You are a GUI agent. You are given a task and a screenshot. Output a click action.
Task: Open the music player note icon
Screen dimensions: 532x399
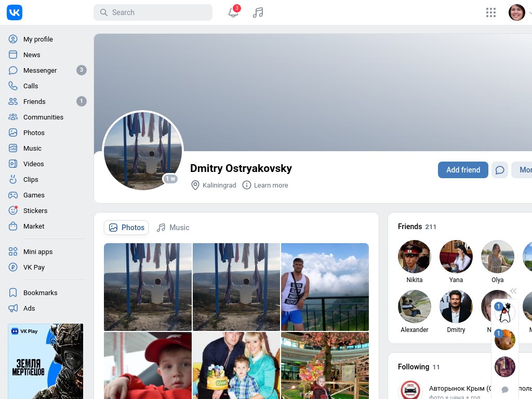(258, 12)
